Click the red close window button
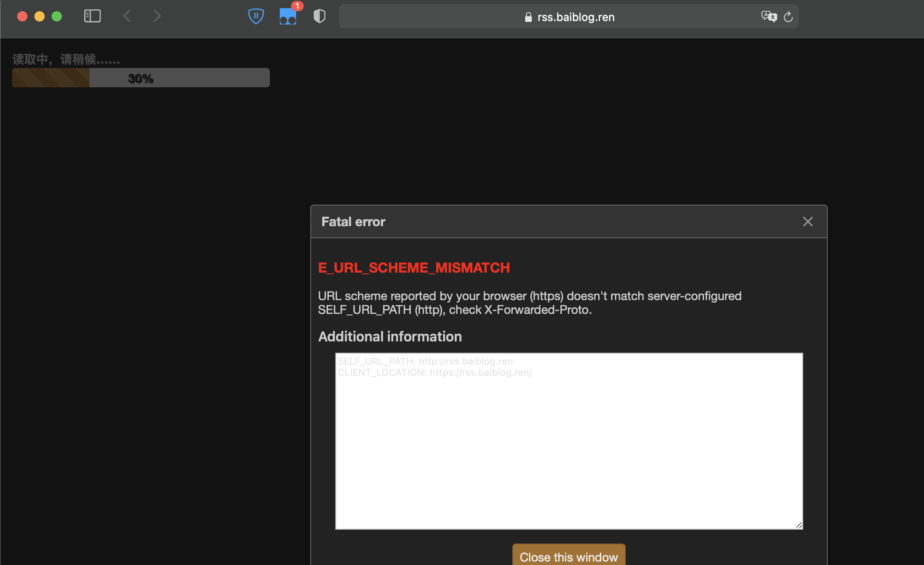 click(x=22, y=16)
